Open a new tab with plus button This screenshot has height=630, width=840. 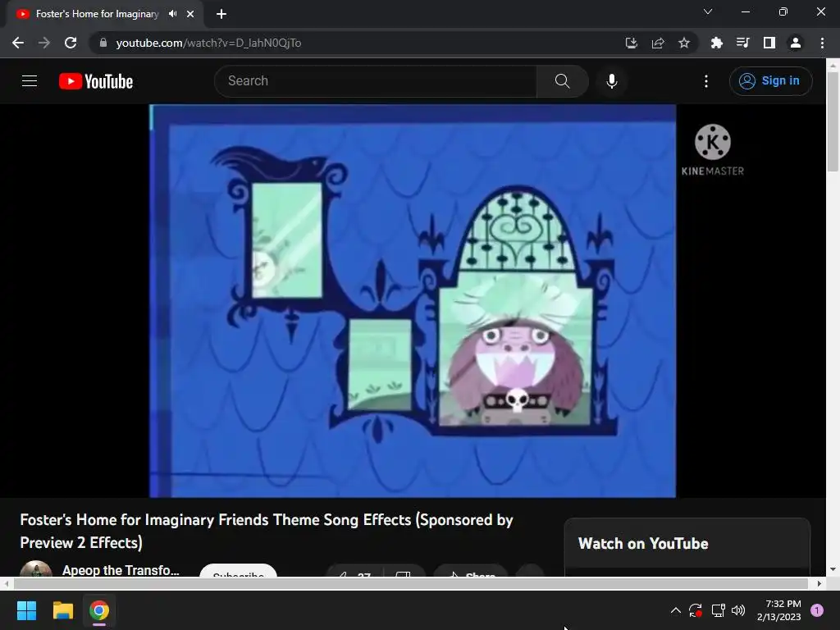221,14
